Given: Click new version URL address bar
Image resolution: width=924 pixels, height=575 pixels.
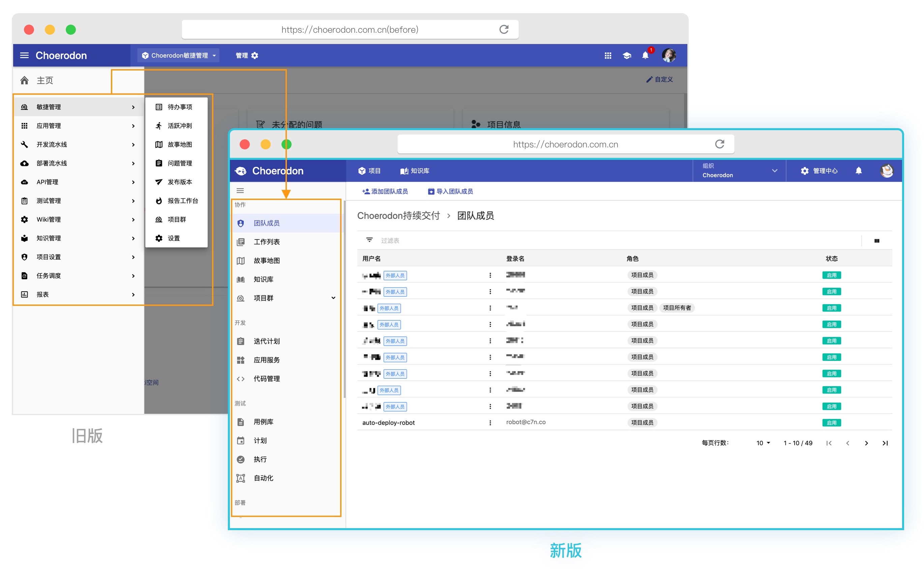Looking at the screenshot, I should [x=565, y=144].
